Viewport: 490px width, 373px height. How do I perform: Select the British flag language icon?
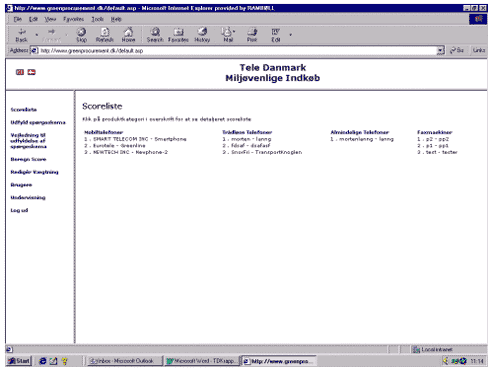click(x=20, y=72)
